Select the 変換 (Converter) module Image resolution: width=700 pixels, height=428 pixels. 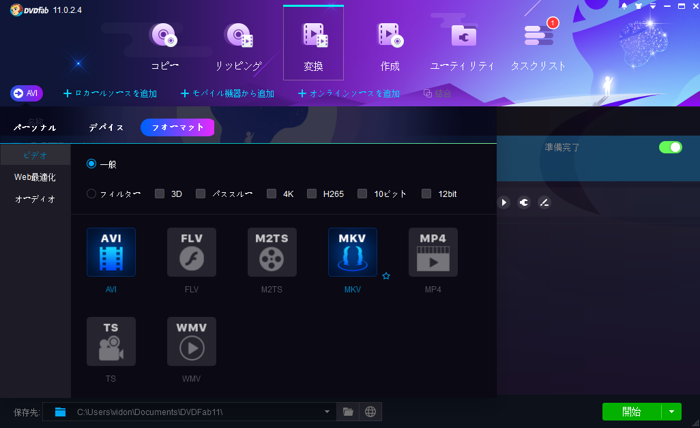pyautogui.click(x=313, y=44)
